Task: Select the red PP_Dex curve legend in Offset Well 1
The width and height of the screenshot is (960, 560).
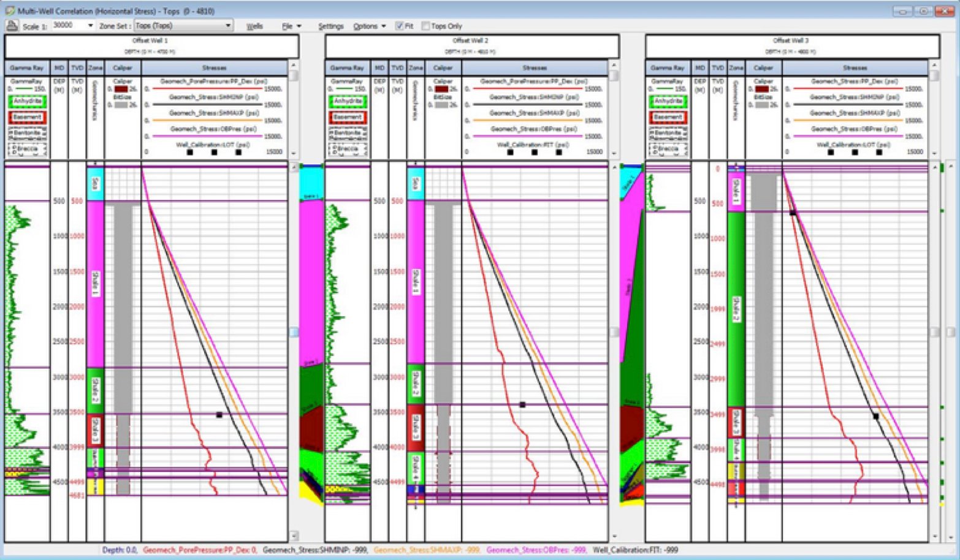Action: click(x=208, y=88)
